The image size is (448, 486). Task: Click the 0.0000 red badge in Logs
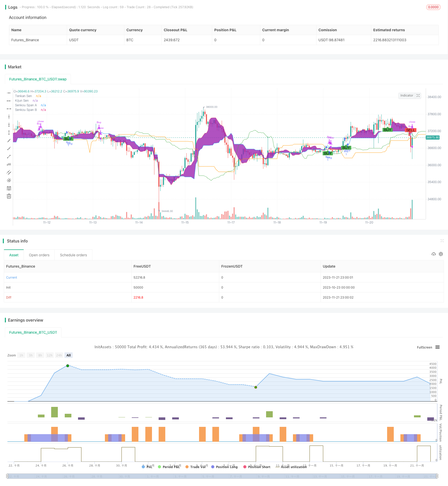click(x=433, y=7)
